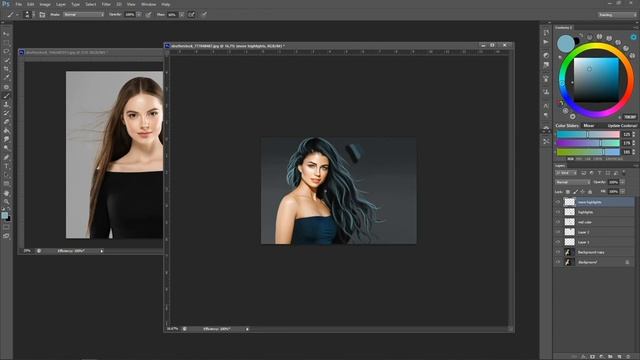Toggle airbrush mode in options bar
640x360 pixels.
[x=191, y=15]
